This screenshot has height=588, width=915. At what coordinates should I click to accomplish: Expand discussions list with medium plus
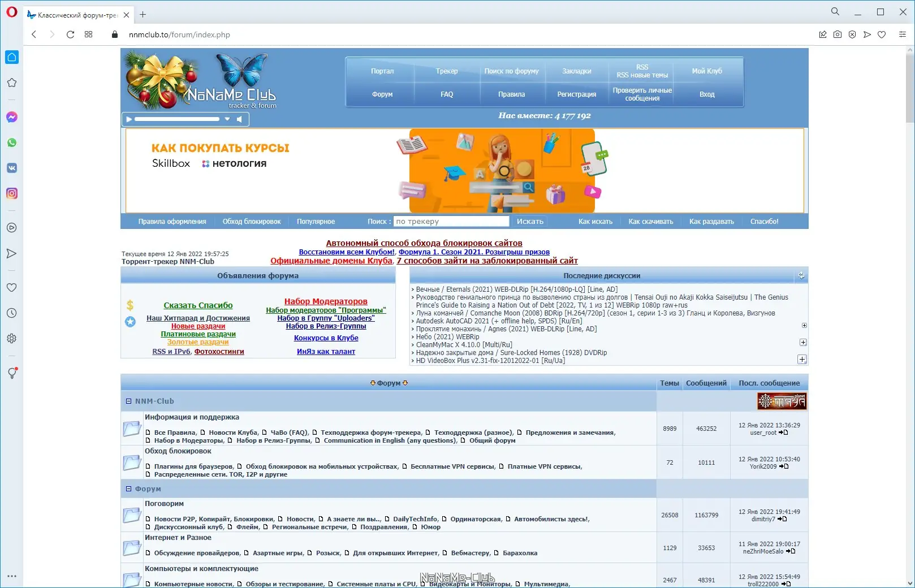click(803, 343)
